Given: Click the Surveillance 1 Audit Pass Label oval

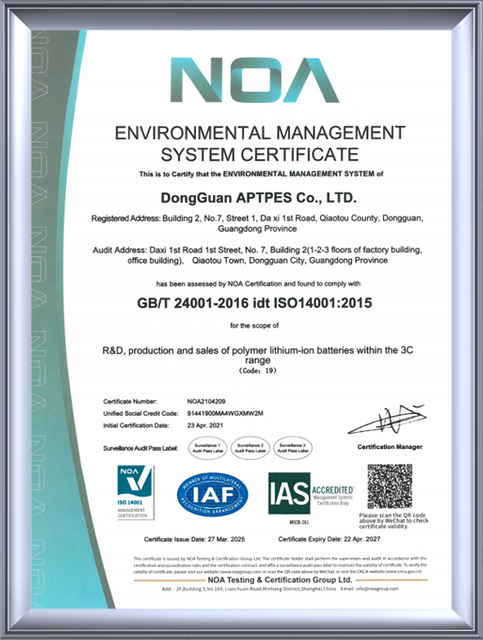Looking at the screenshot, I should click(208, 448).
